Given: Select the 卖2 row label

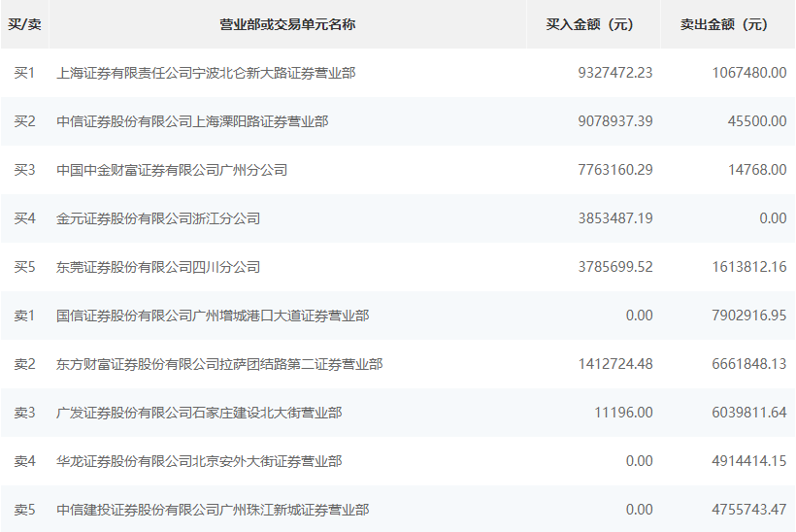Looking at the screenshot, I should coord(24,364).
